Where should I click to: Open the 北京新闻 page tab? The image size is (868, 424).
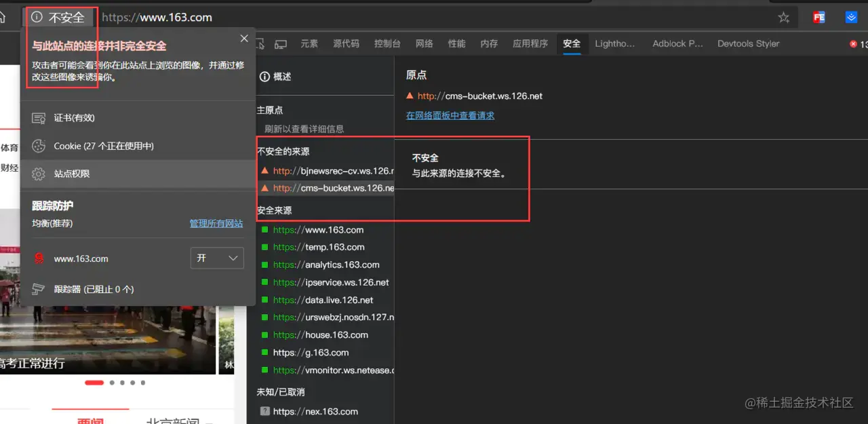pos(173,421)
